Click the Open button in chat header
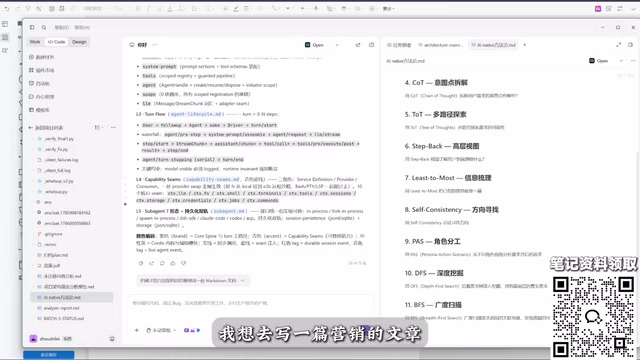 315,45
